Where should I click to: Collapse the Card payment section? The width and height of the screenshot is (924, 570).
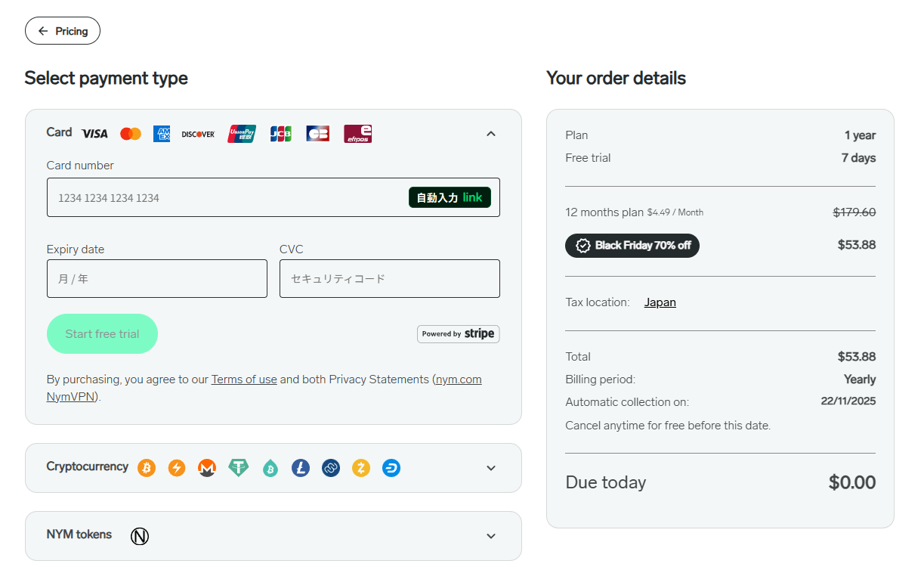pyautogui.click(x=491, y=134)
